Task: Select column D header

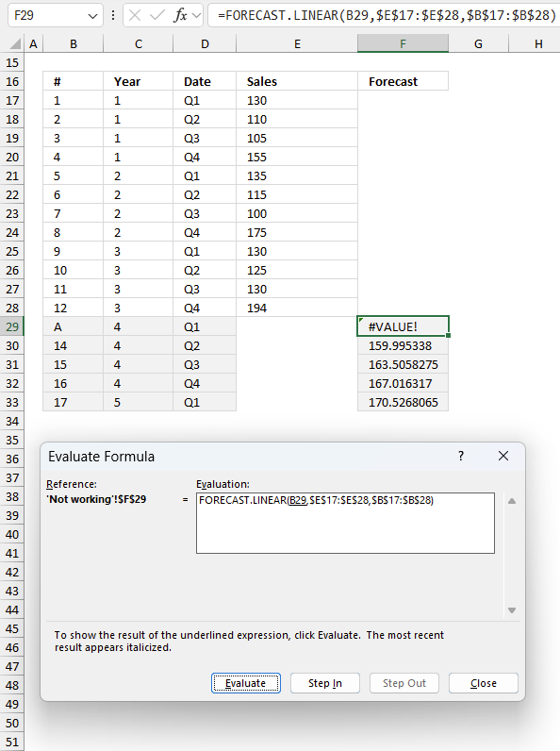Action: point(205,44)
